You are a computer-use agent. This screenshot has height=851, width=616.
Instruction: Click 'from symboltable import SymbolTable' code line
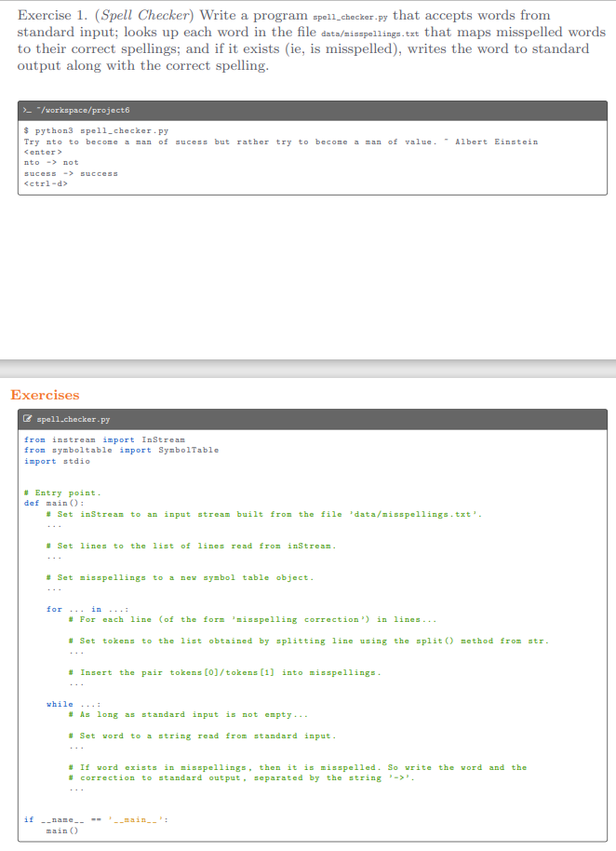click(122, 450)
